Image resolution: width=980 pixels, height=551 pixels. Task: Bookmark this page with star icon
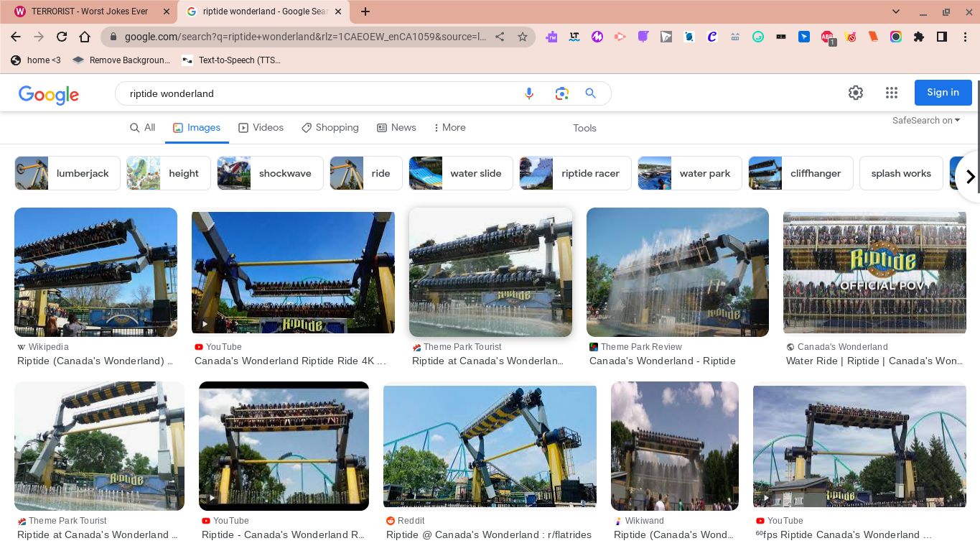tap(523, 37)
